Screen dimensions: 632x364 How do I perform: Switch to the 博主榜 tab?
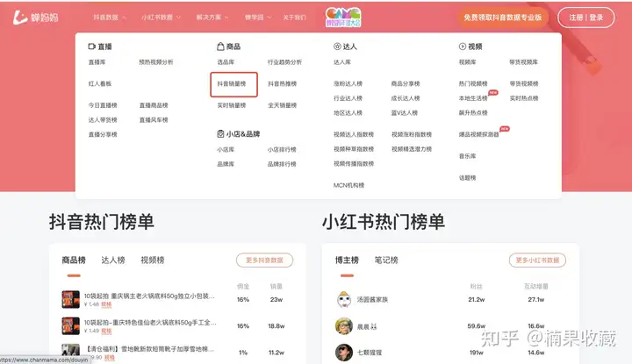[x=347, y=261]
